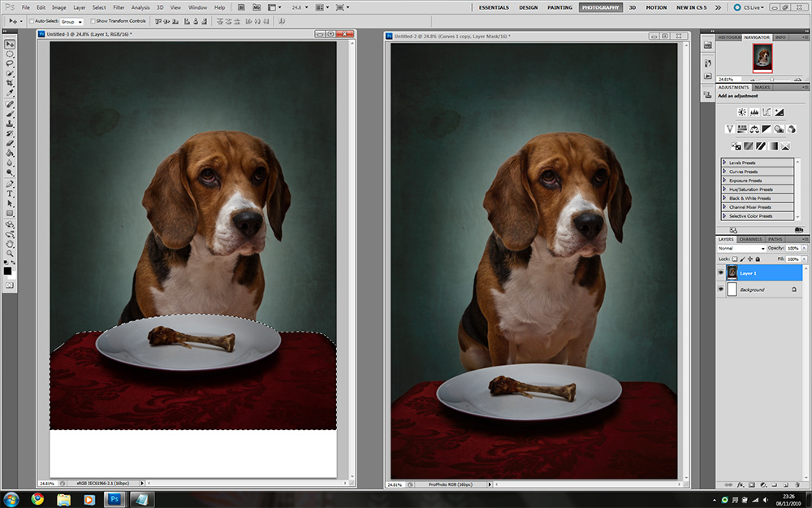Hide the Background layer eye icon
This screenshot has height=508, width=812.
721,289
